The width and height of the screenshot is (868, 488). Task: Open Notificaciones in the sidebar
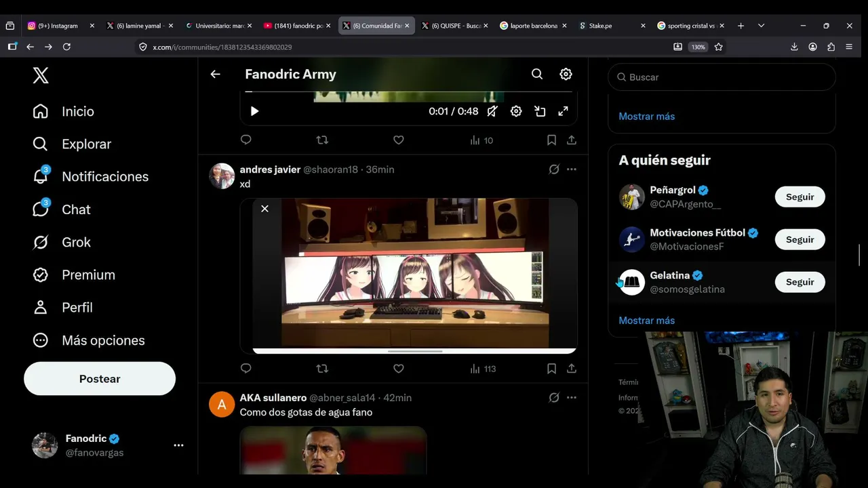91,177
